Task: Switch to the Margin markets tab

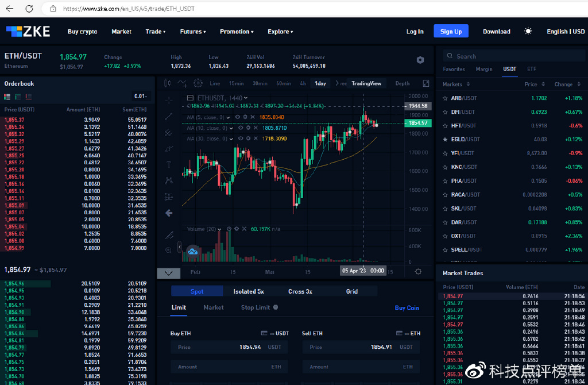Action: click(483, 69)
